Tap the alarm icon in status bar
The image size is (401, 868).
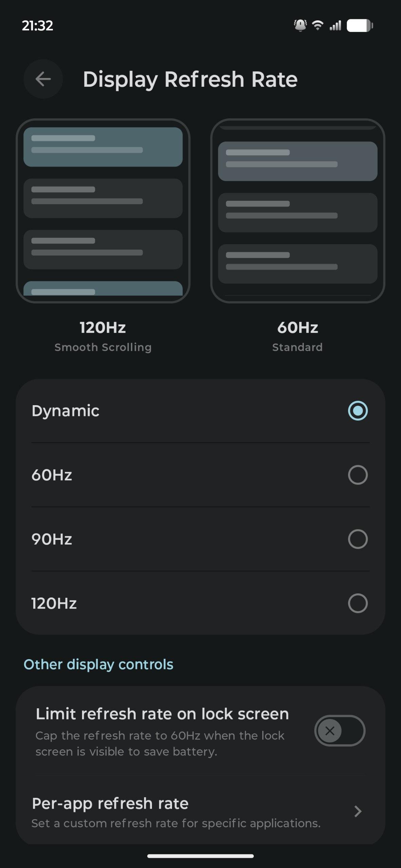pos(300,25)
